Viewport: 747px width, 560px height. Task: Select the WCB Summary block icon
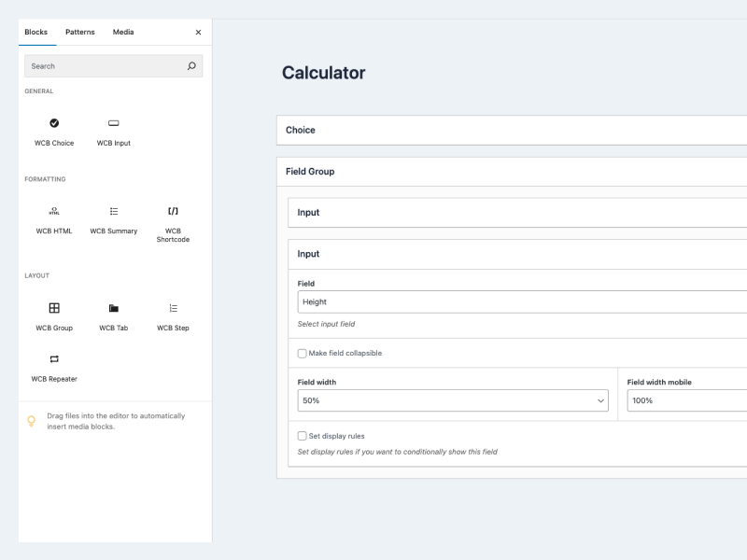coord(113,212)
